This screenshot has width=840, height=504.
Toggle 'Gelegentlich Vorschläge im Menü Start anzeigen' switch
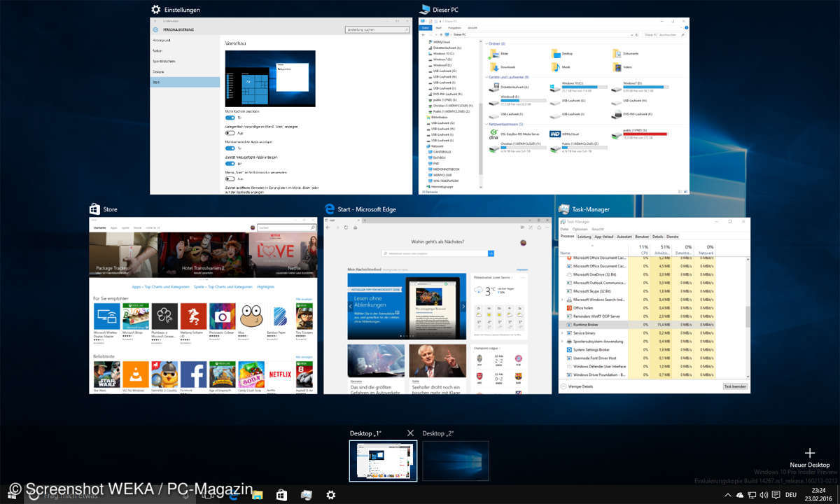pyautogui.click(x=230, y=132)
